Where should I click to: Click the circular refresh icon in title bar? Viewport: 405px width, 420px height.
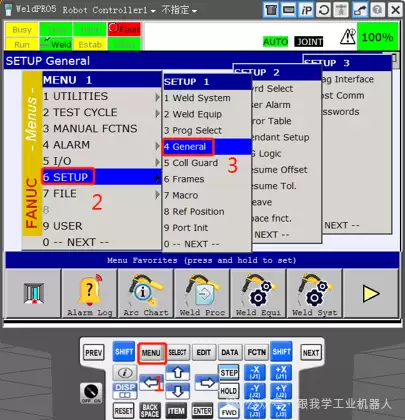tap(324, 10)
